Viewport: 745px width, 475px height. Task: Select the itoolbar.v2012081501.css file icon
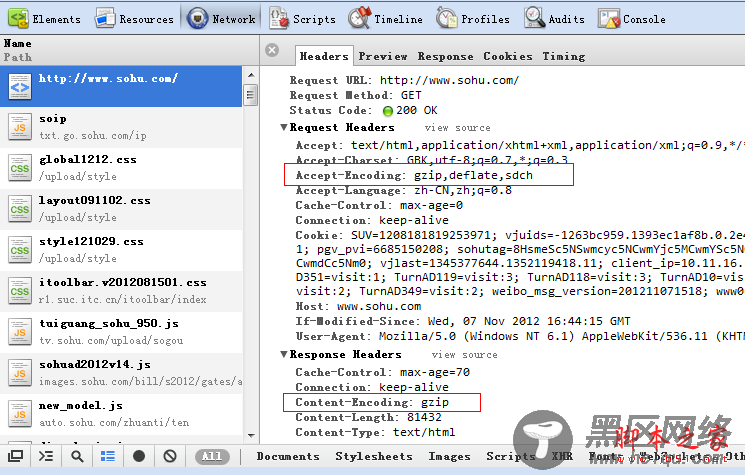(20, 291)
